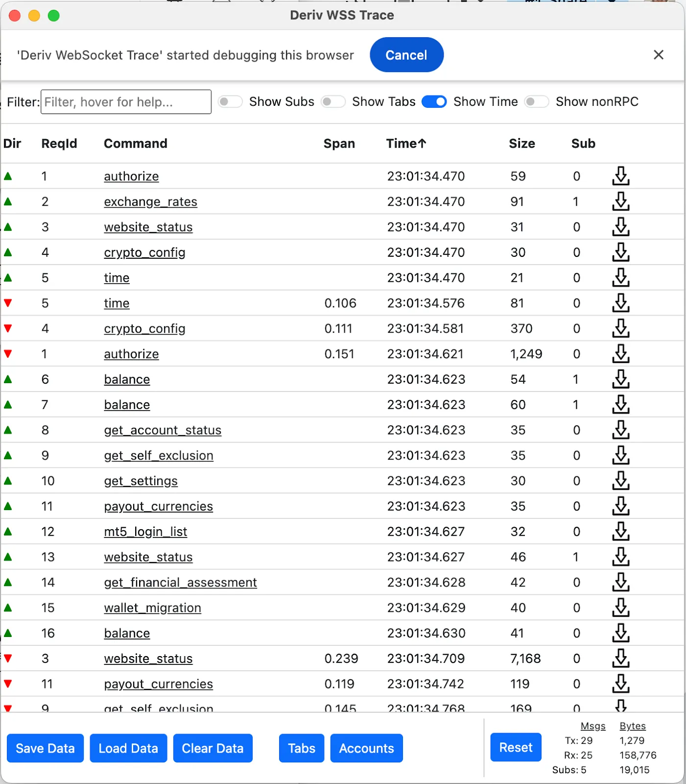Image resolution: width=686 pixels, height=784 pixels.
Task: Click the Bytes stats header
Action: (633, 726)
